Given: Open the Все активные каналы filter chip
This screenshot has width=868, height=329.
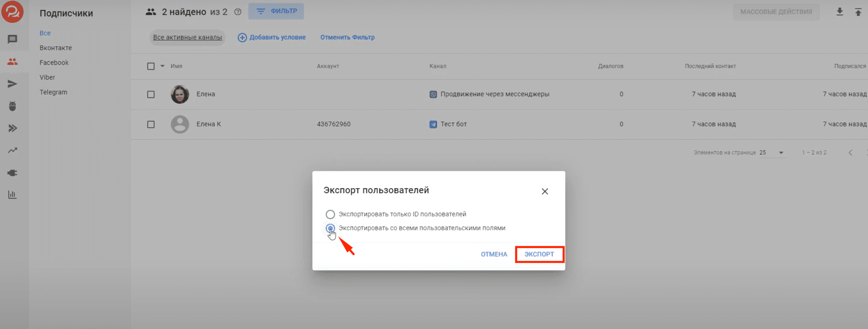Looking at the screenshot, I should [187, 37].
